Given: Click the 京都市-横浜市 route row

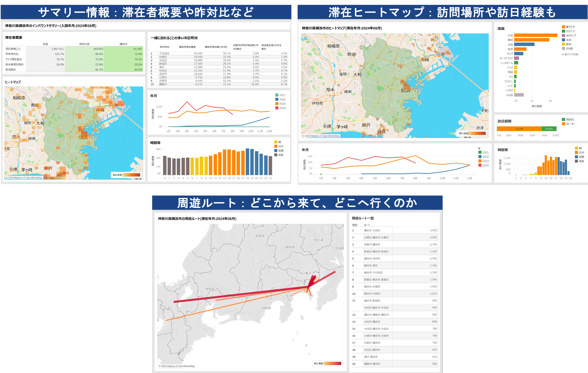Looking at the screenshot, I should click(394, 244).
